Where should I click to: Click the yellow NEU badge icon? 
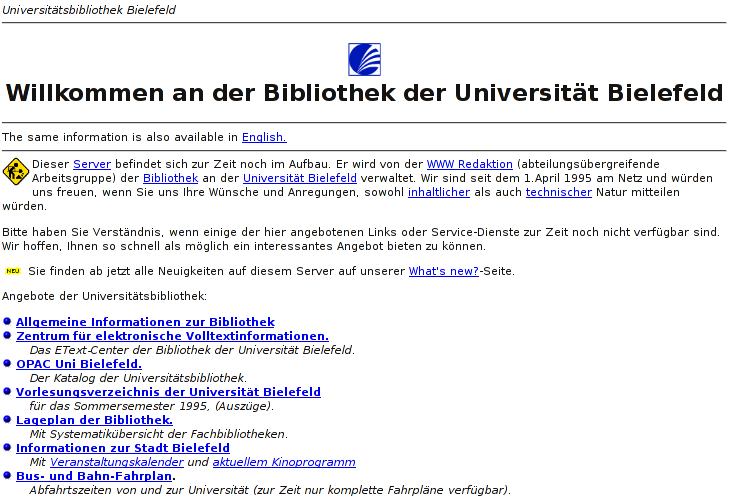coord(13,271)
